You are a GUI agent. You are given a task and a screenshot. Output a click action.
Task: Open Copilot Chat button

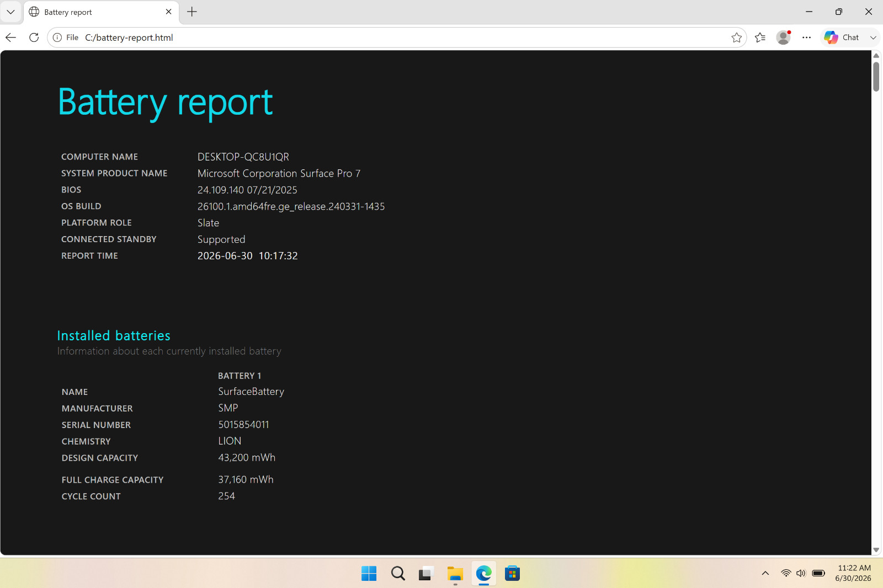click(x=842, y=38)
